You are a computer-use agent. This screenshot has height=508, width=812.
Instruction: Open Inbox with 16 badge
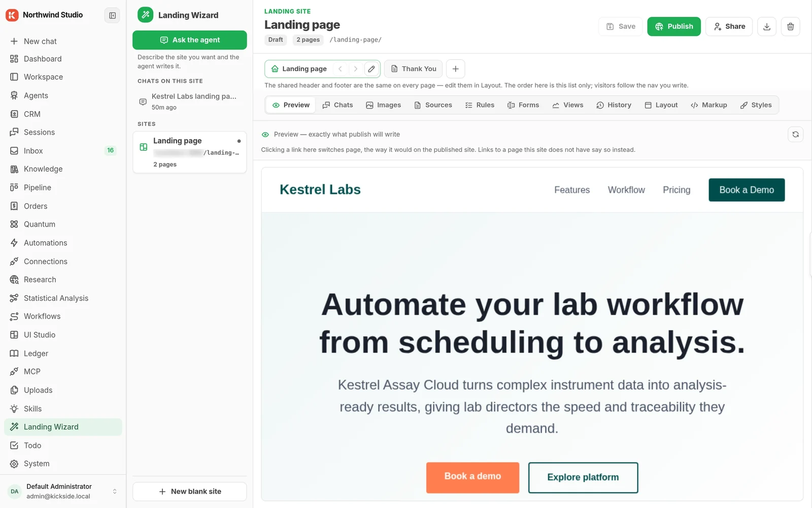(x=63, y=151)
